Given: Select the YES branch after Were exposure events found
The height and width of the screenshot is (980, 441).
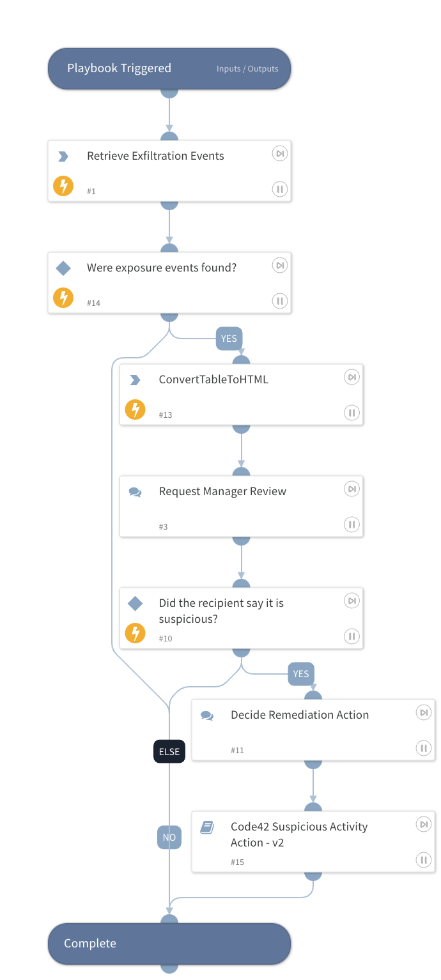Looking at the screenshot, I should pos(229,339).
